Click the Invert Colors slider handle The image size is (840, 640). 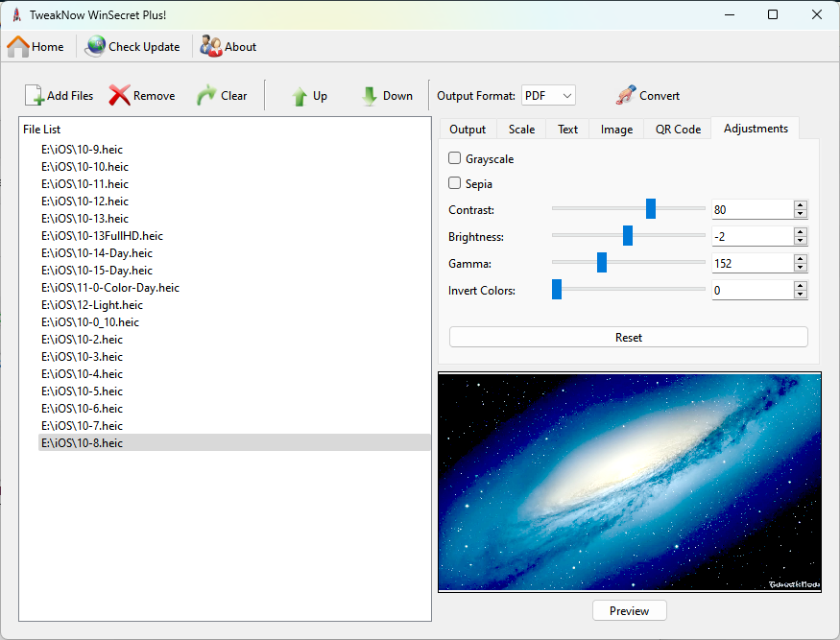(x=557, y=289)
